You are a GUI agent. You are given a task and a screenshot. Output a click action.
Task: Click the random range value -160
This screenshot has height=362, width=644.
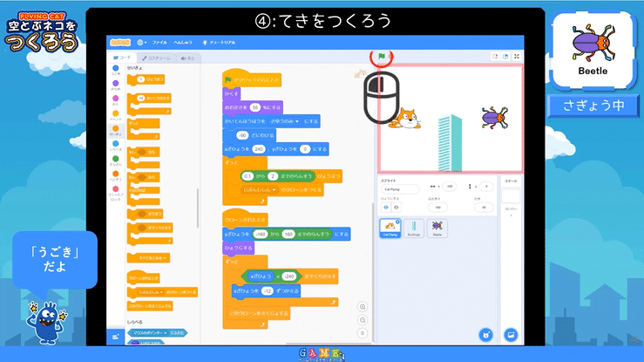coord(260,235)
